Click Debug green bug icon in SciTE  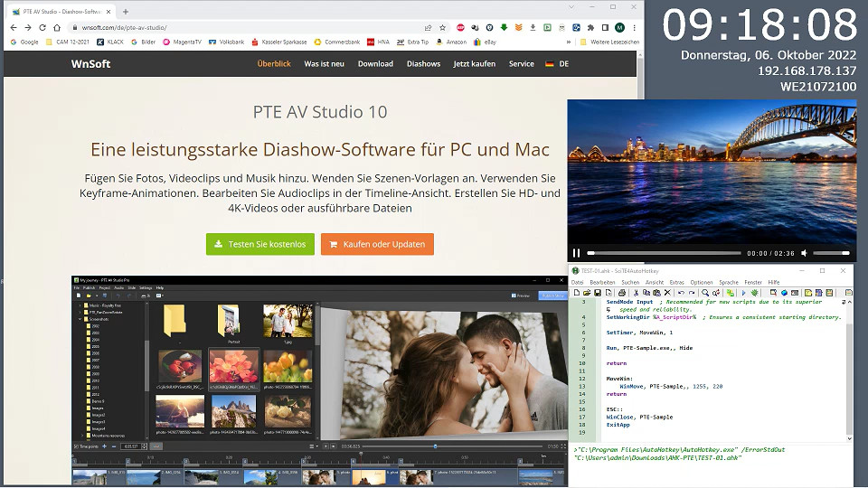coord(754,293)
